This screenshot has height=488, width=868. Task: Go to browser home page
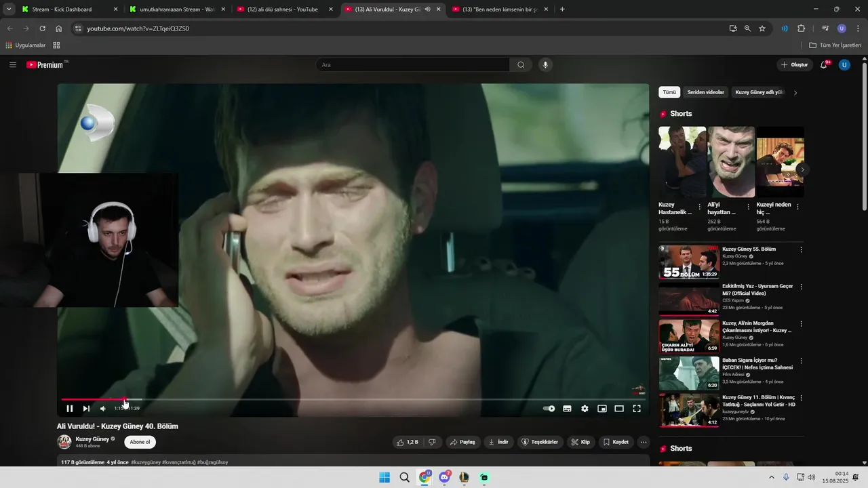coord(58,28)
